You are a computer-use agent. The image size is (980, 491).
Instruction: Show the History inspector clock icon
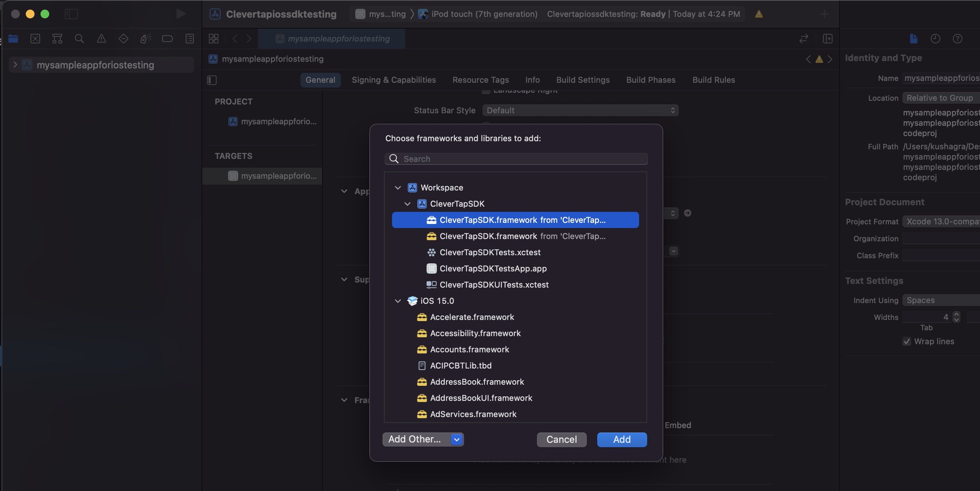click(935, 39)
